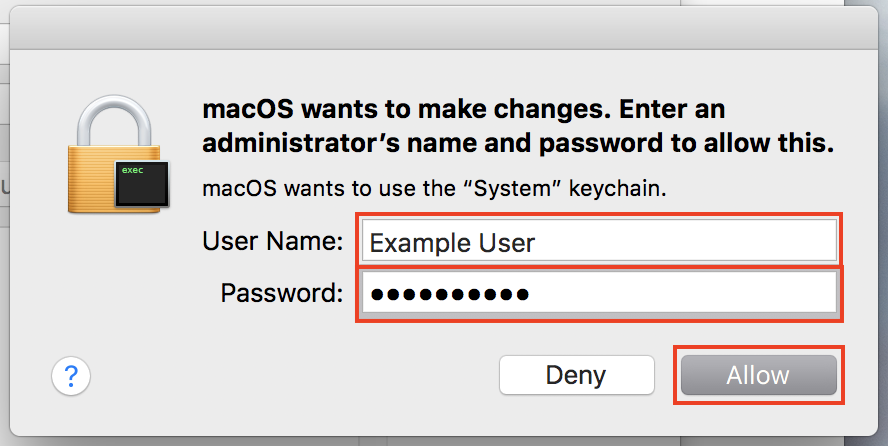
Task: Focus the Password text field
Action: click(x=597, y=294)
